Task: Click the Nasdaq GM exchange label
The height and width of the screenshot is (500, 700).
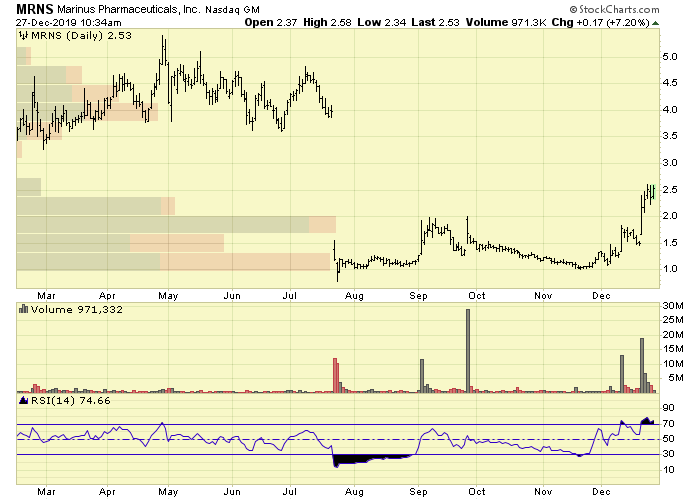Action: click(232, 9)
